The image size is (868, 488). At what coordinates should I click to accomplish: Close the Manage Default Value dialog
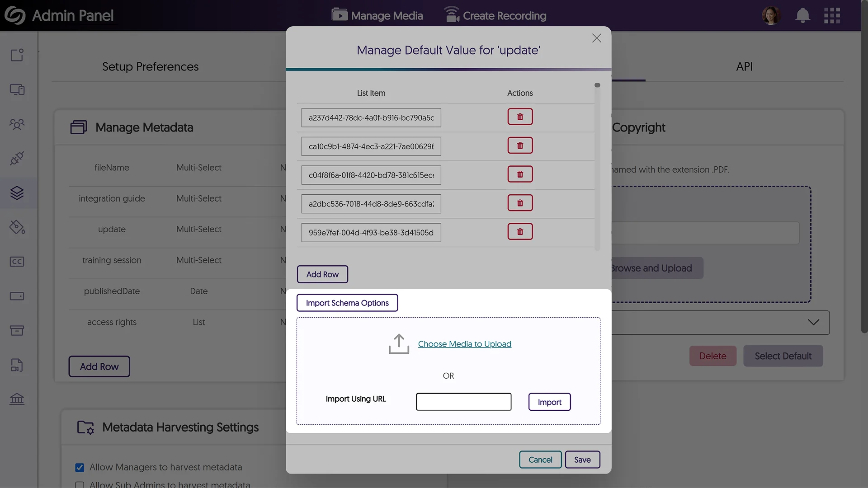pyautogui.click(x=597, y=38)
